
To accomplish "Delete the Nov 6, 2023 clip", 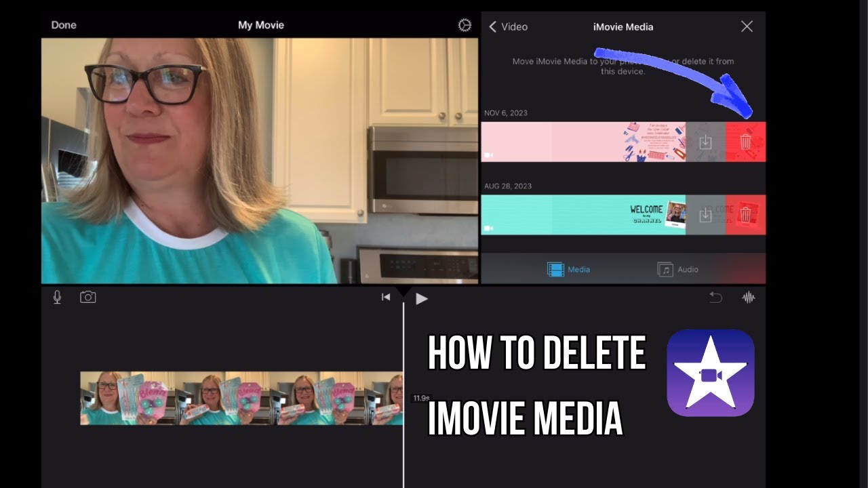I will (x=745, y=142).
